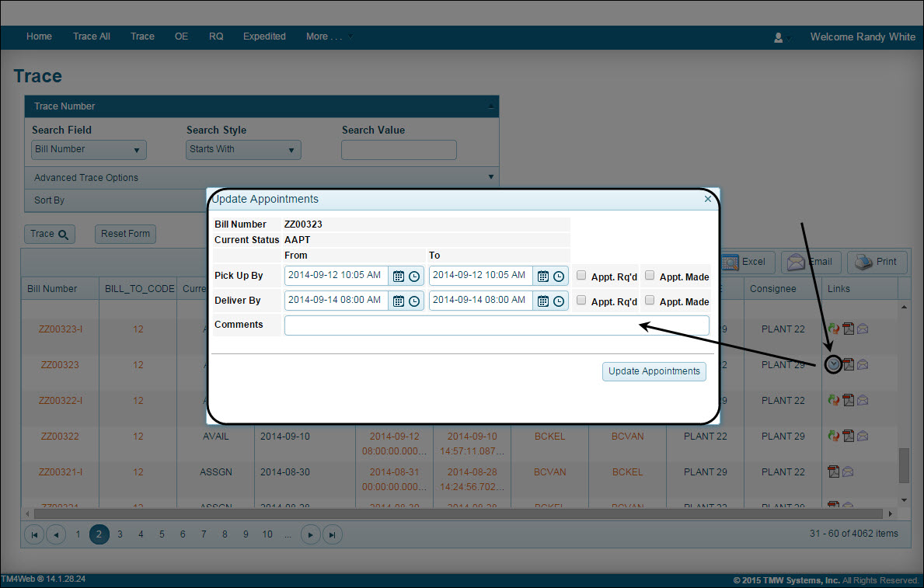Image resolution: width=924 pixels, height=588 pixels.
Task: Open RQ in navigation bar
Action: [x=216, y=37]
